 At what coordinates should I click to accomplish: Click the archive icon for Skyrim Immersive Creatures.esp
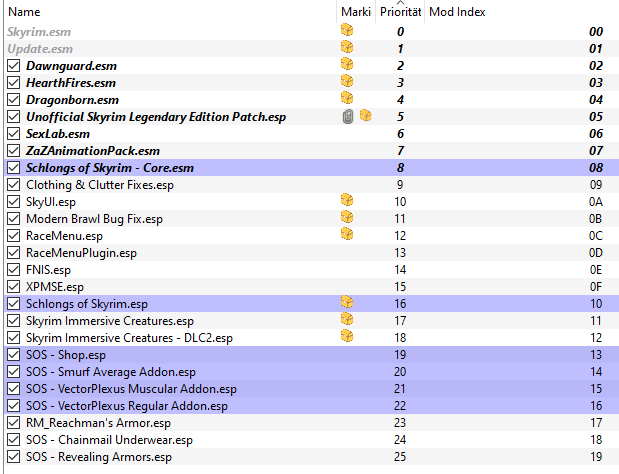[347, 319]
